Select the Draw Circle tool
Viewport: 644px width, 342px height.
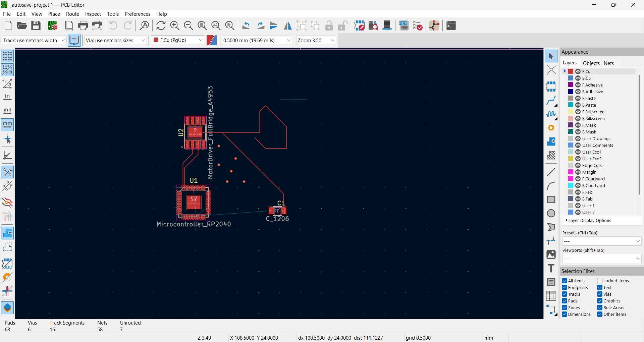point(551,214)
